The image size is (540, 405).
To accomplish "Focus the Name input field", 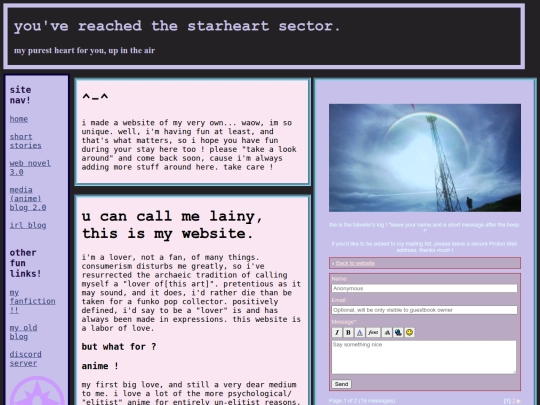I will tap(424, 288).
